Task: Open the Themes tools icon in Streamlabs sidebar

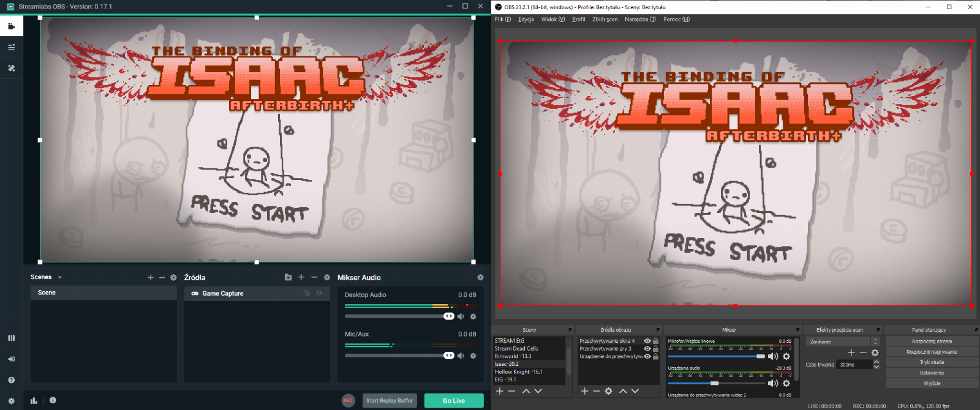Action: click(x=11, y=68)
